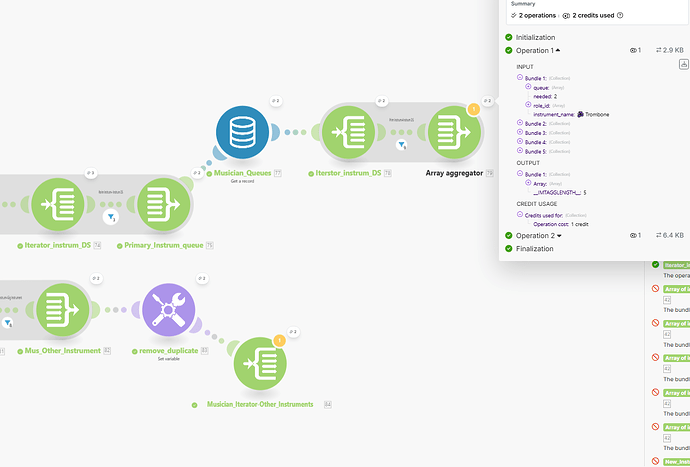Viewport: 690px width, 467px height.
Task: Open the filter before Primary_Instrum_queue
Action: [111, 217]
